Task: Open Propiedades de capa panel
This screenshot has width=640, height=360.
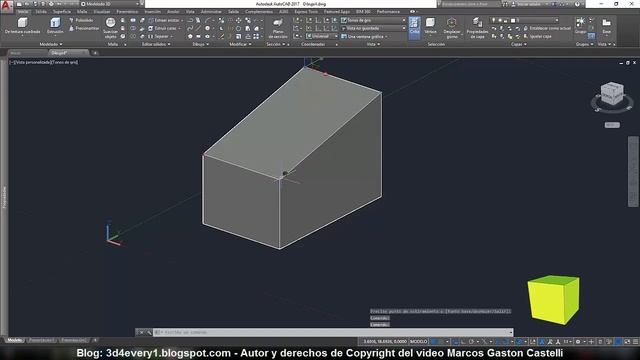Action: coord(477,28)
